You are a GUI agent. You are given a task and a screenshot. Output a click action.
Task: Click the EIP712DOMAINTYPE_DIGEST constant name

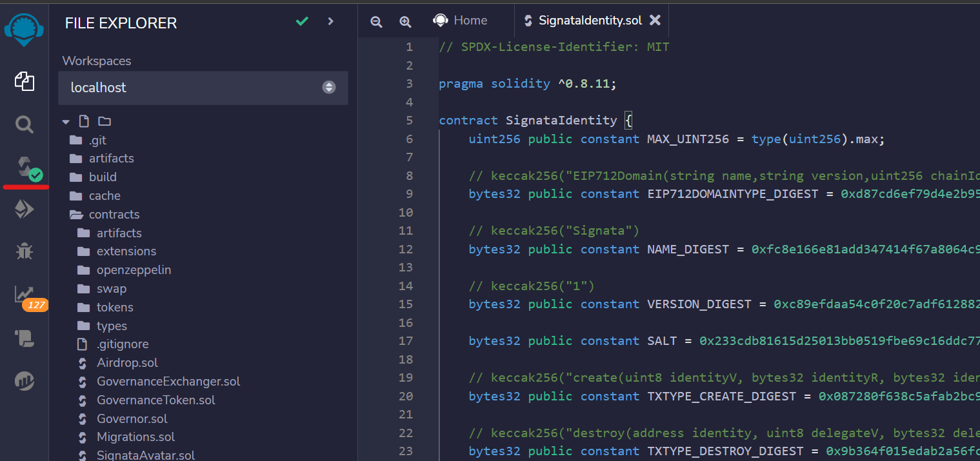[733, 194]
